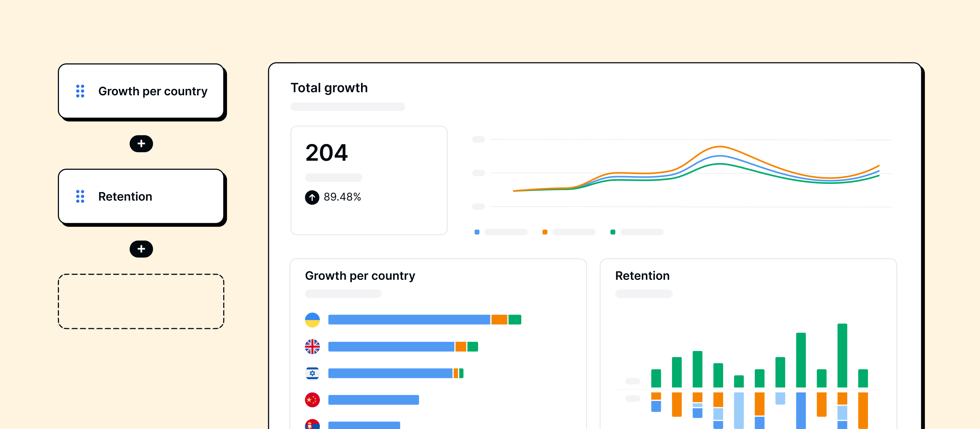Select the United Kingdom flag icon
The image size is (980, 429).
pyautogui.click(x=312, y=346)
